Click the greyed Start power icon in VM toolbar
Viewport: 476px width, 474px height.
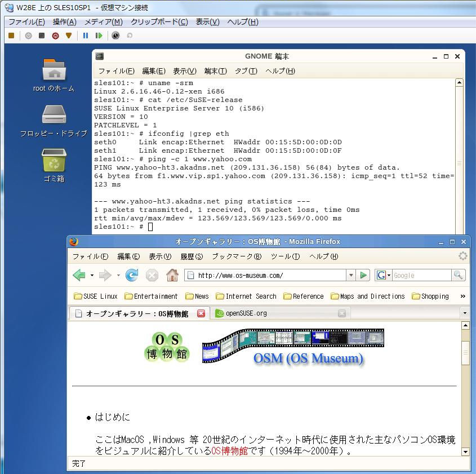tap(28, 36)
